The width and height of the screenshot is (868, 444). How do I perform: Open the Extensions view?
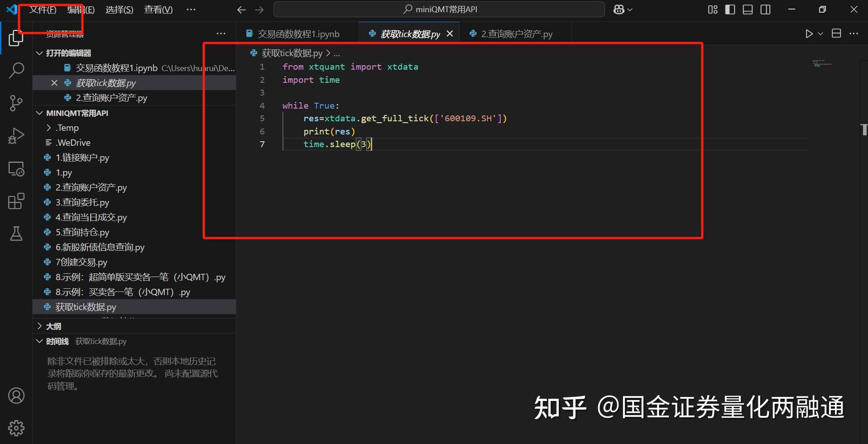16,201
